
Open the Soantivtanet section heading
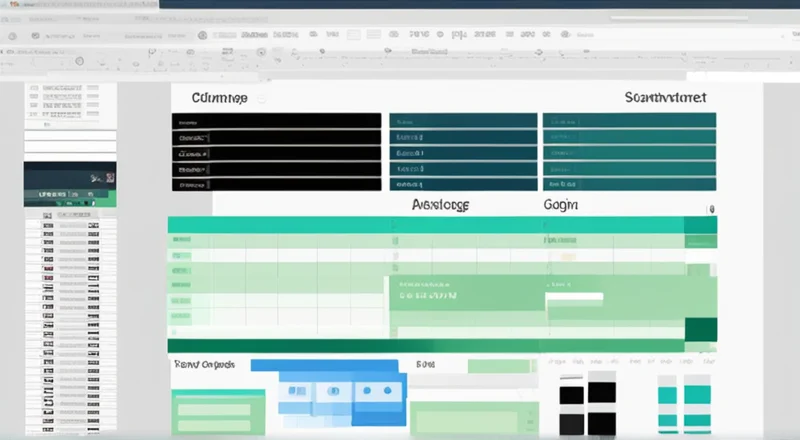click(665, 98)
